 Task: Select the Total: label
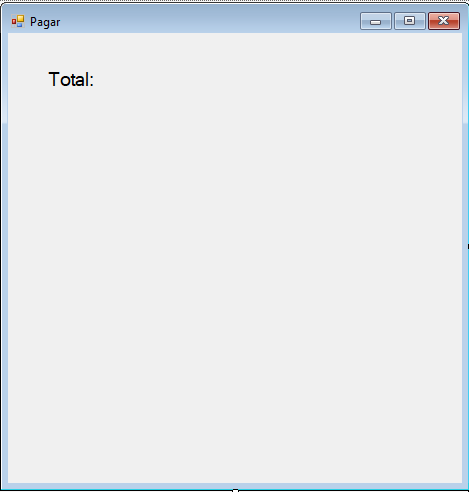pos(71,79)
